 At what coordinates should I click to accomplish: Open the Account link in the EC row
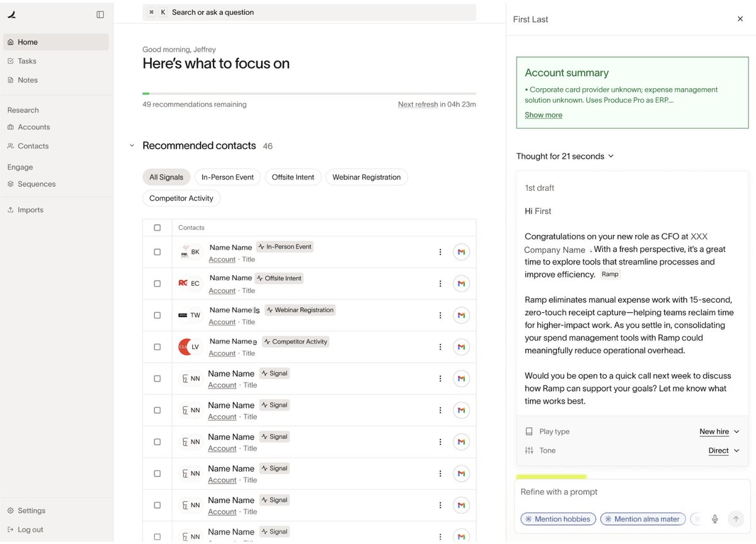point(222,291)
